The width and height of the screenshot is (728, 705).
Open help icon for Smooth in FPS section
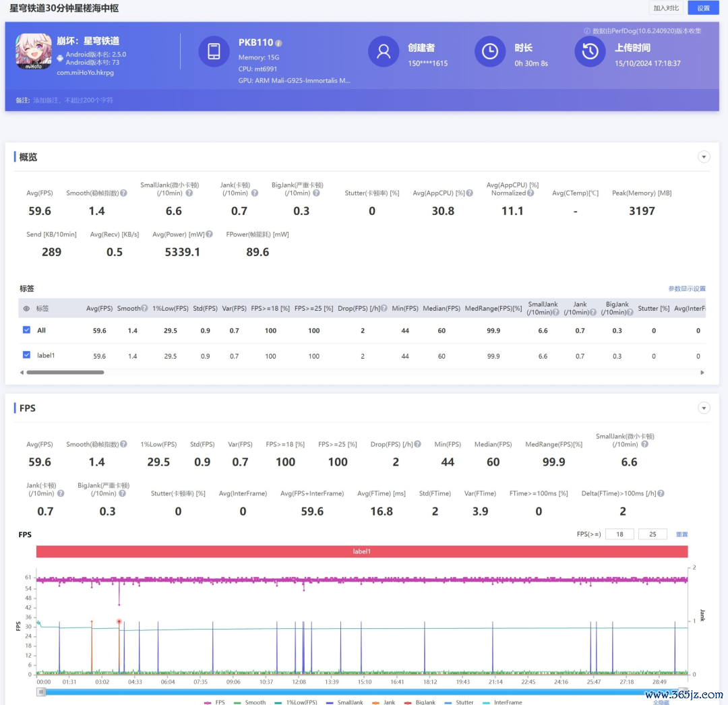(123, 444)
